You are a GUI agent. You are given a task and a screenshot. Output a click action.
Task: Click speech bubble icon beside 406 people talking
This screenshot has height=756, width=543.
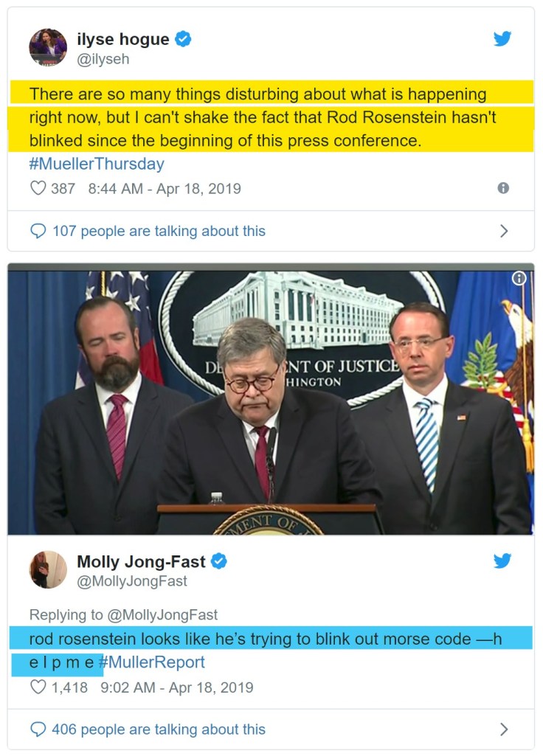pos(38,729)
